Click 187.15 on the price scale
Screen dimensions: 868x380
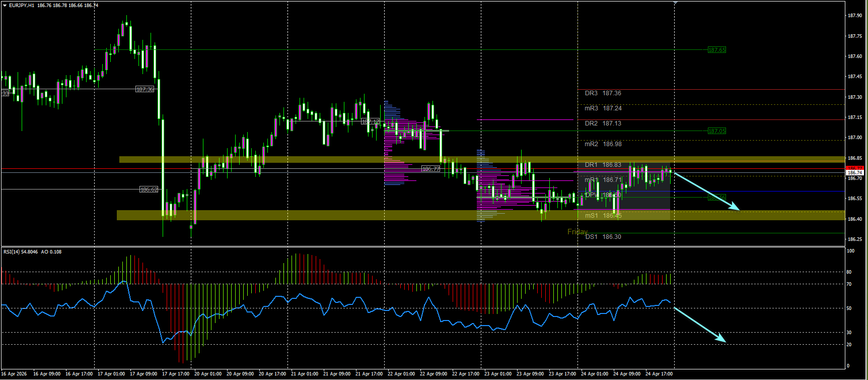click(x=855, y=117)
